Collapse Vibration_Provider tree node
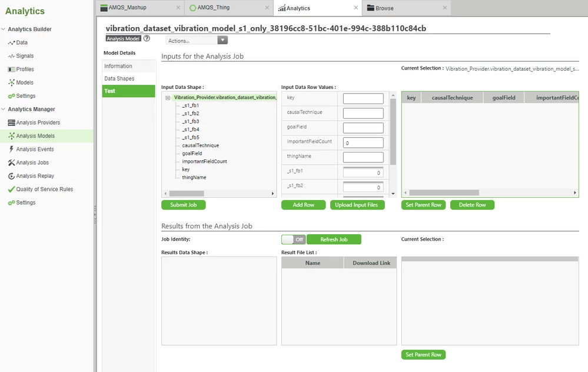 (168, 98)
